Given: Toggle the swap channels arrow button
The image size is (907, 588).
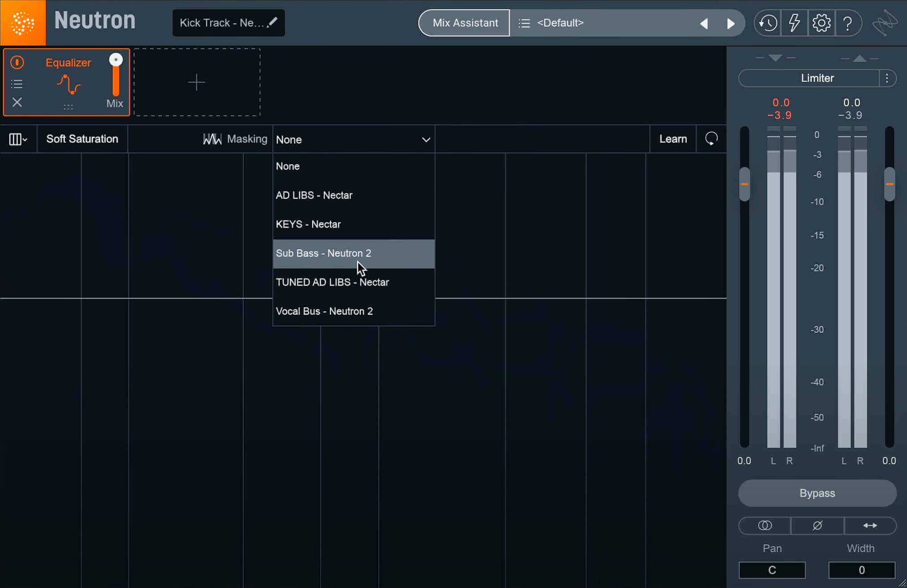Looking at the screenshot, I should [870, 525].
